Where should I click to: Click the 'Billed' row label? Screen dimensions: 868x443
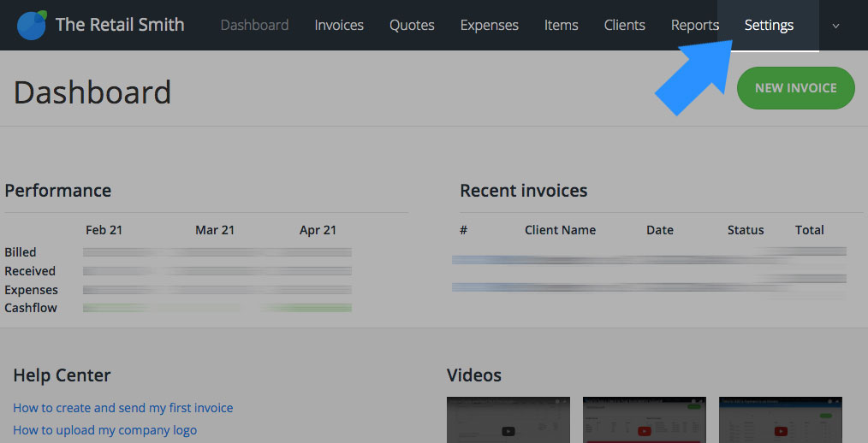[x=21, y=252]
